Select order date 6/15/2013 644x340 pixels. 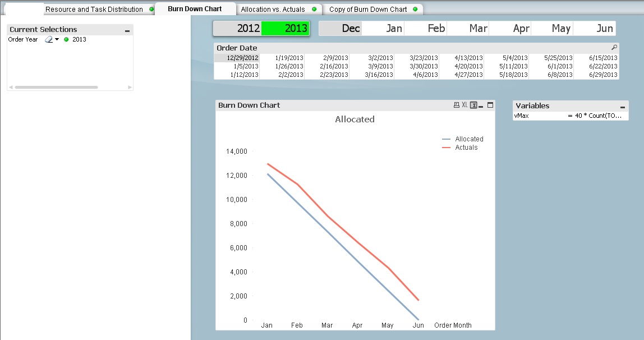tap(596, 58)
